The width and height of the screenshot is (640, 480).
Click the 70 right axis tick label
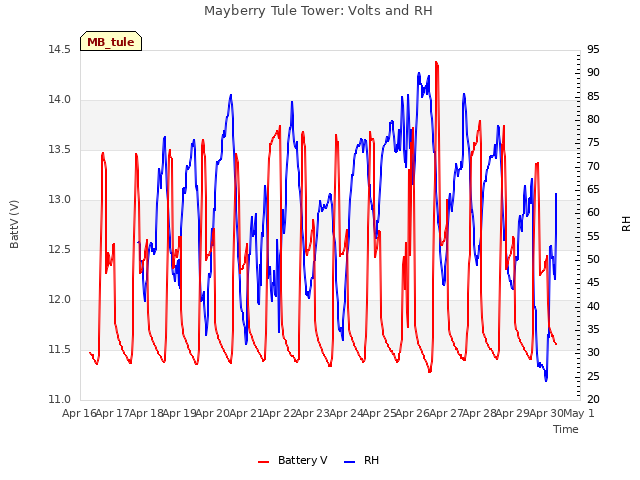click(593, 167)
